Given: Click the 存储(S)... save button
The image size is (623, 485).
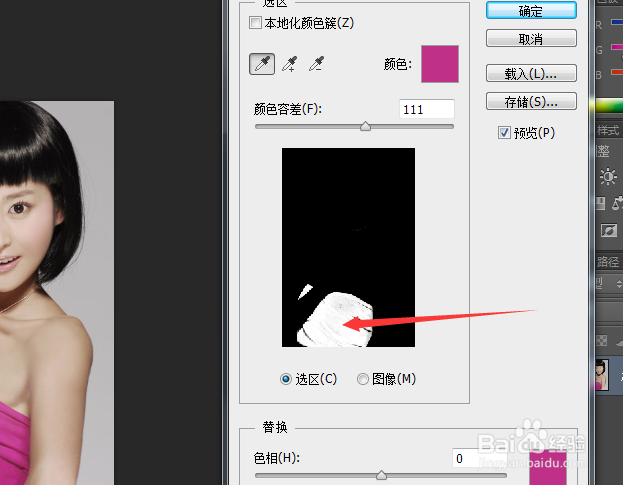Looking at the screenshot, I should click(531, 102).
